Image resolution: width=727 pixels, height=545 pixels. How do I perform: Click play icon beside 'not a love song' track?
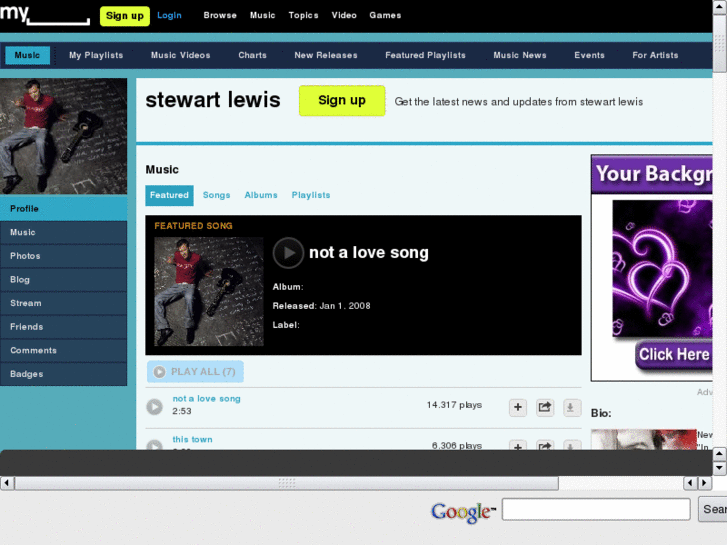[x=154, y=406]
